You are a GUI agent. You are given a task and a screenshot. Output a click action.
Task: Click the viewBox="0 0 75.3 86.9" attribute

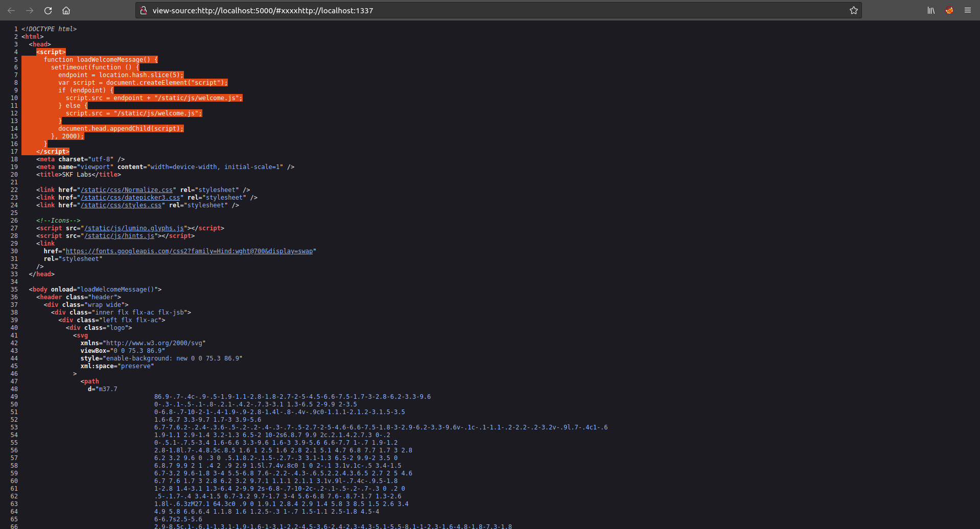coord(123,351)
